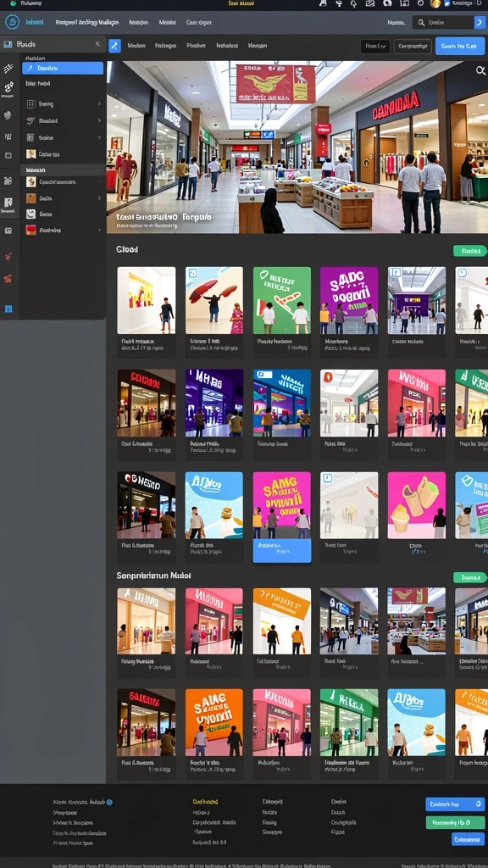Viewport: 488px width, 868px height.
Task: Close the left side panel with its X
Action: [x=97, y=44]
